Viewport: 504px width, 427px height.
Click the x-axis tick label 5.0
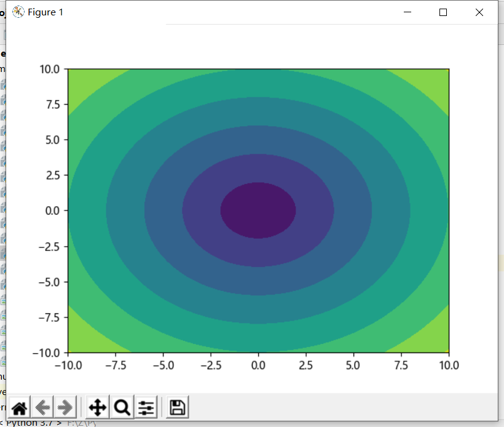pyautogui.click(x=353, y=365)
